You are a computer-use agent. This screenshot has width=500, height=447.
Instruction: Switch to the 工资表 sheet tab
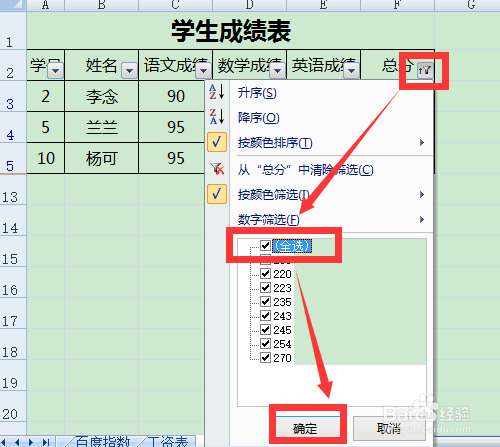(x=168, y=442)
